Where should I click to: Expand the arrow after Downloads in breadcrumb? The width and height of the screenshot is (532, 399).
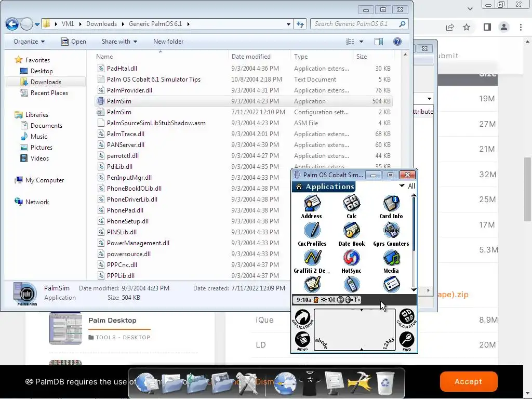(123, 24)
